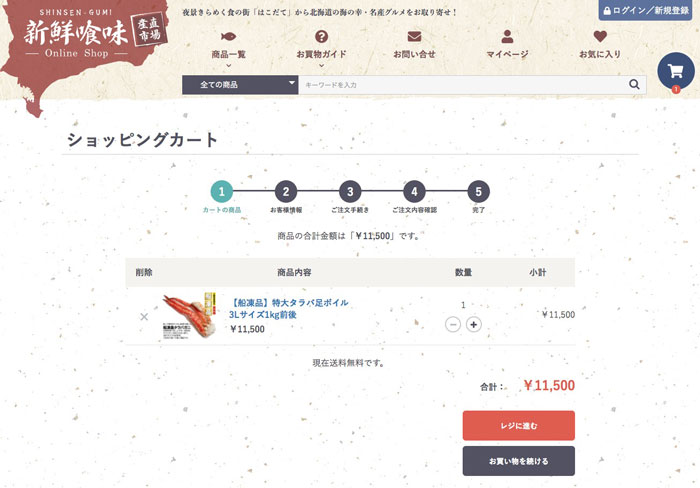
Task: Click the crab product thumbnail
Action: [x=189, y=316]
